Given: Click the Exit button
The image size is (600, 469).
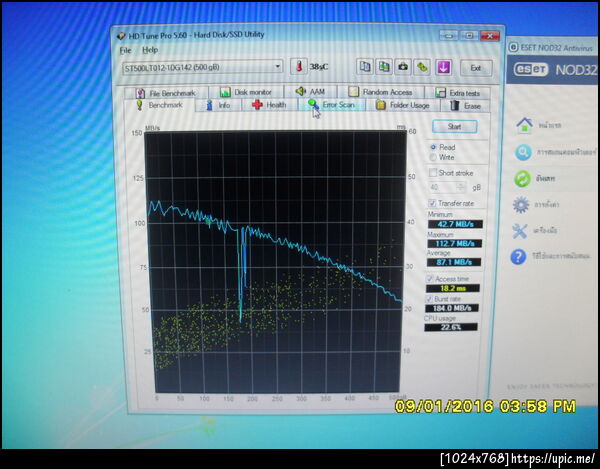Looking at the screenshot, I should (x=476, y=68).
